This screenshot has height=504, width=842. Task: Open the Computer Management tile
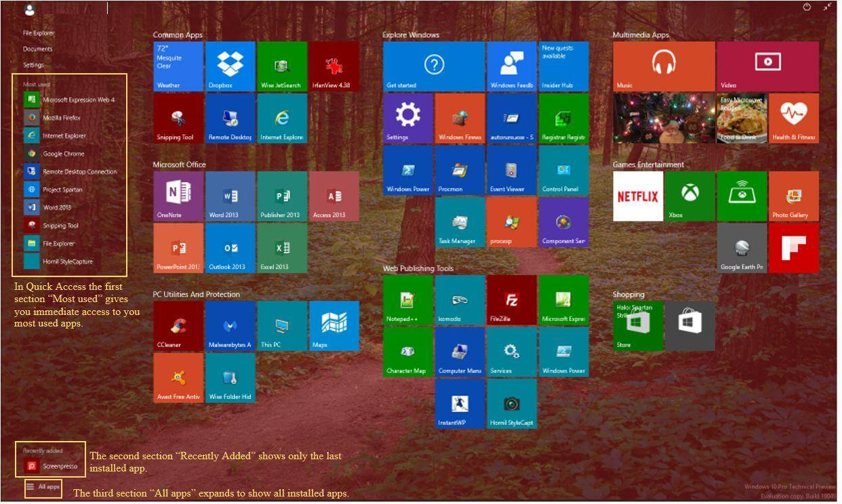[x=460, y=352]
